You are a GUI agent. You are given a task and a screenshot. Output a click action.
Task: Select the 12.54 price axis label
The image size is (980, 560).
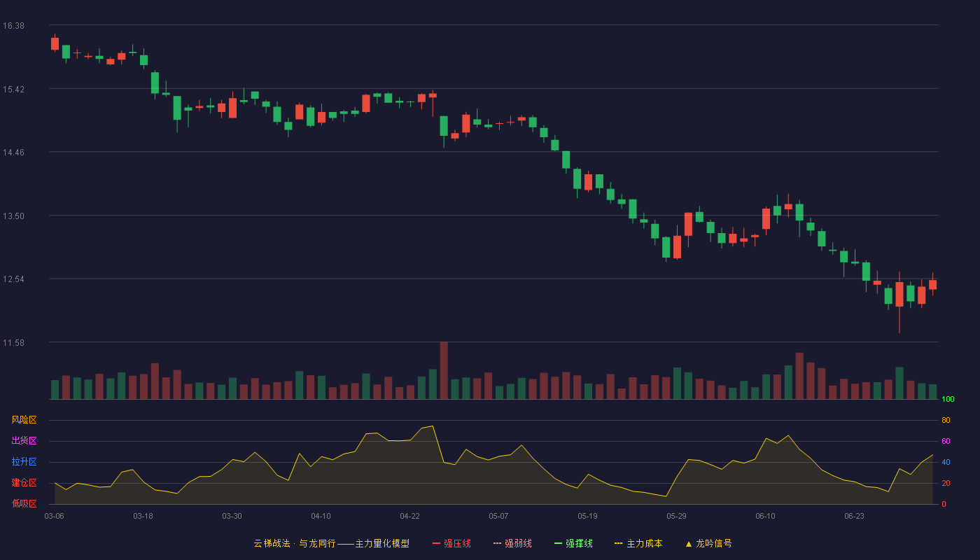pyautogui.click(x=13, y=279)
